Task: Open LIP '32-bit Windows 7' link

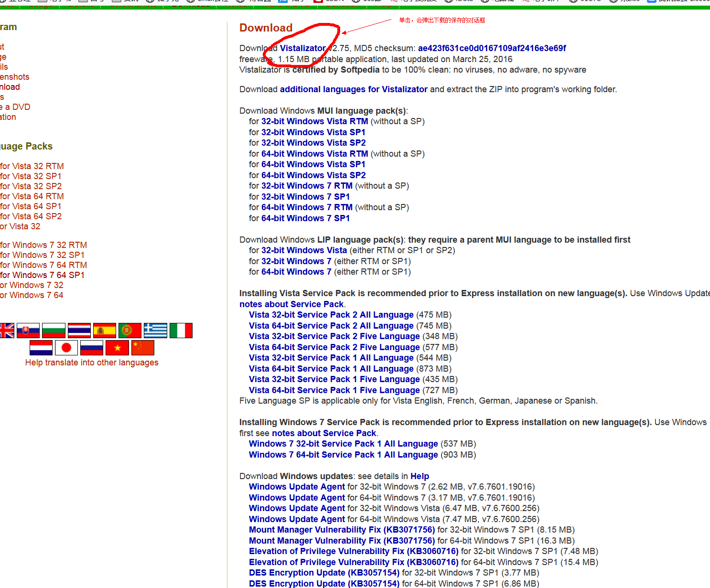Action: click(296, 261)
